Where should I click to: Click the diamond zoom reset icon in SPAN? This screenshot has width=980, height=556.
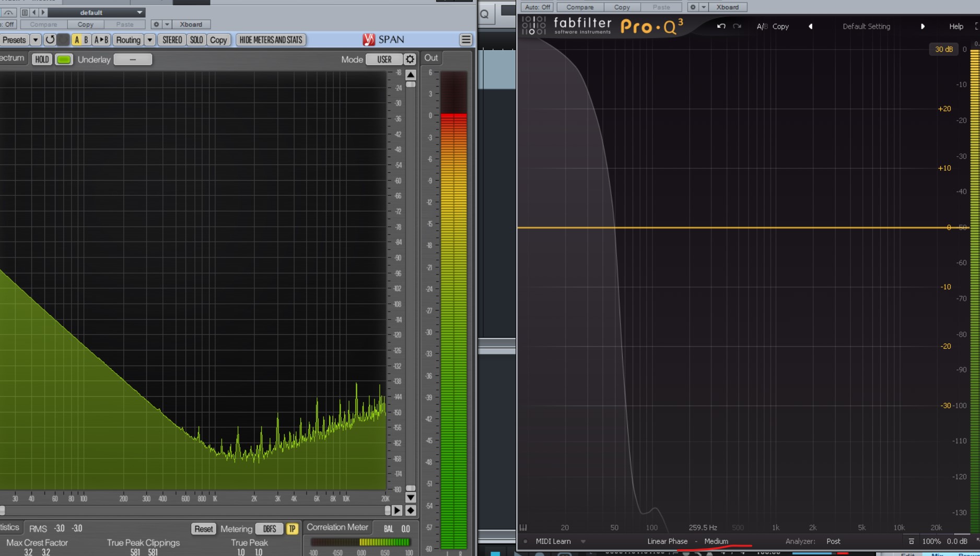tap(411, 511)
